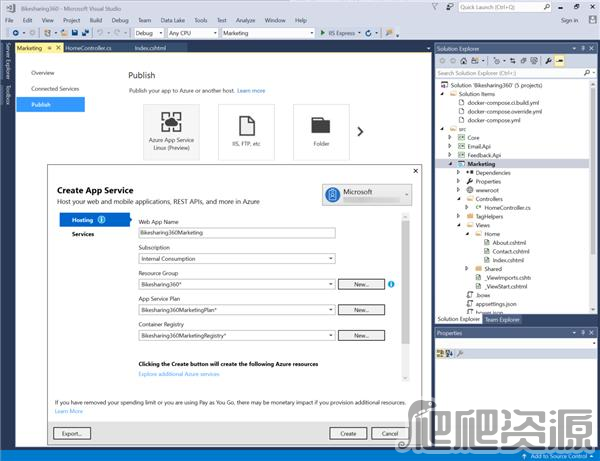Expand the Dependencies node
600x461 pixels.
(x=458, y=172)
